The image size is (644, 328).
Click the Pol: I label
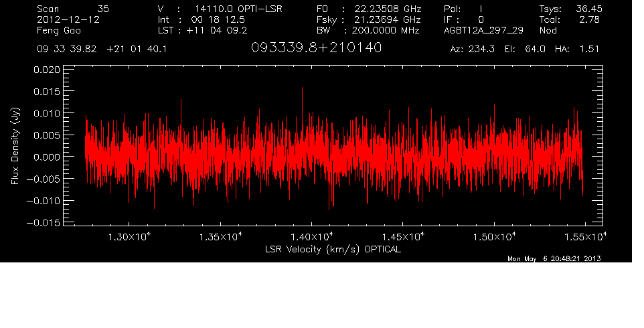click(463, 9)
